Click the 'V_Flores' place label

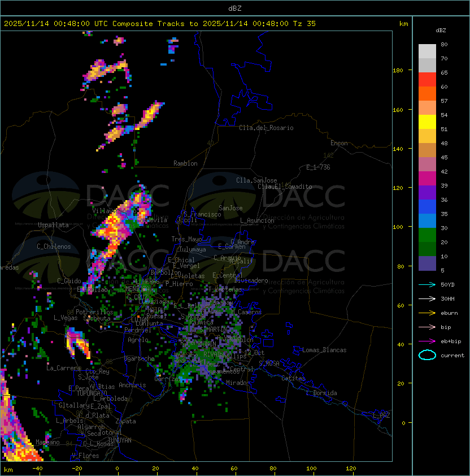pyautogui.click(x=85, y=456)
